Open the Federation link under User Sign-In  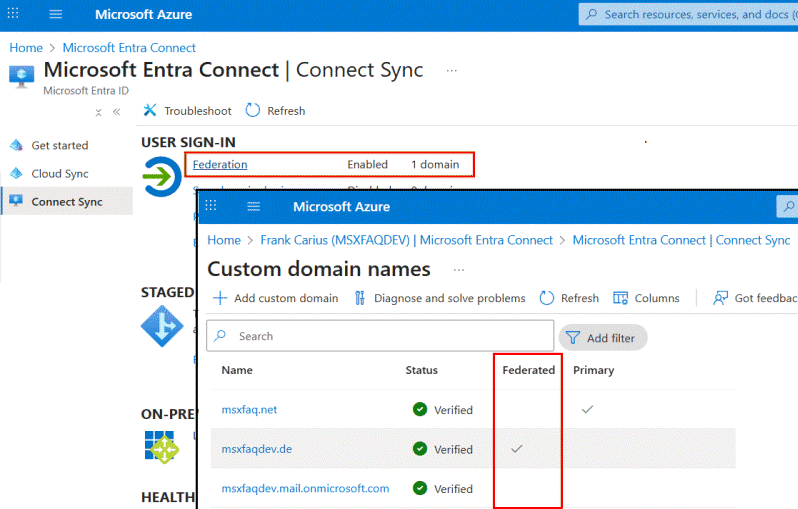point(220,164)
